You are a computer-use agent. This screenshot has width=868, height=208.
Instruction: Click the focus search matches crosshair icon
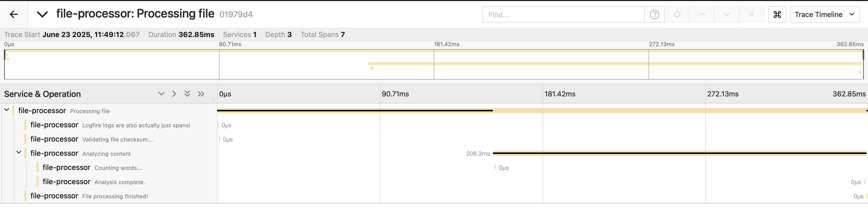click(677, 14)
